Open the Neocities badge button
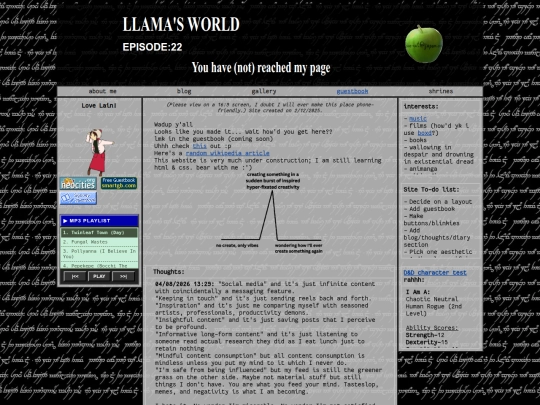The height and width of the screenshot is (405, 540). (78, 184)
